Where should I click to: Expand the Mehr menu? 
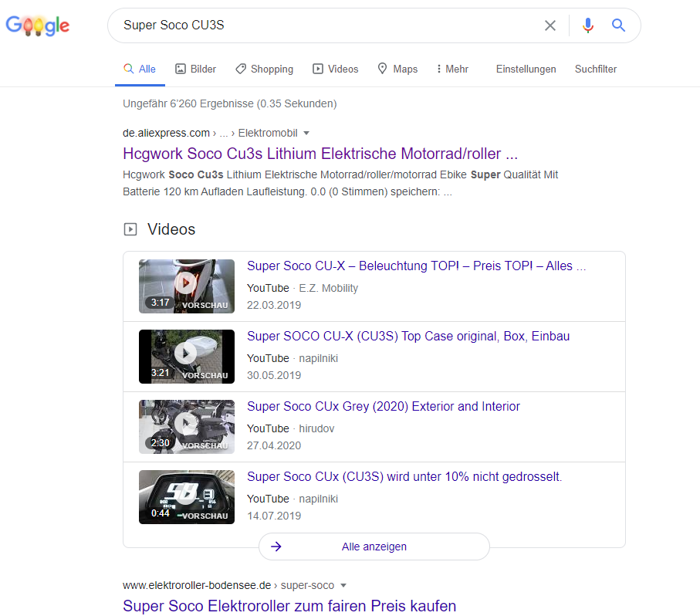click(x=452, y=69)
